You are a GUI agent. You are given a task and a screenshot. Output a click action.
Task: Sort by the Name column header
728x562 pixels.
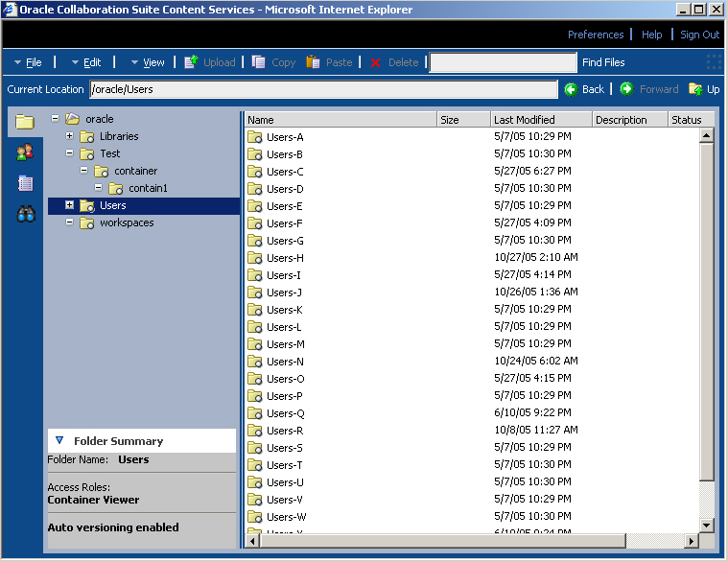(x=341, y=120)
